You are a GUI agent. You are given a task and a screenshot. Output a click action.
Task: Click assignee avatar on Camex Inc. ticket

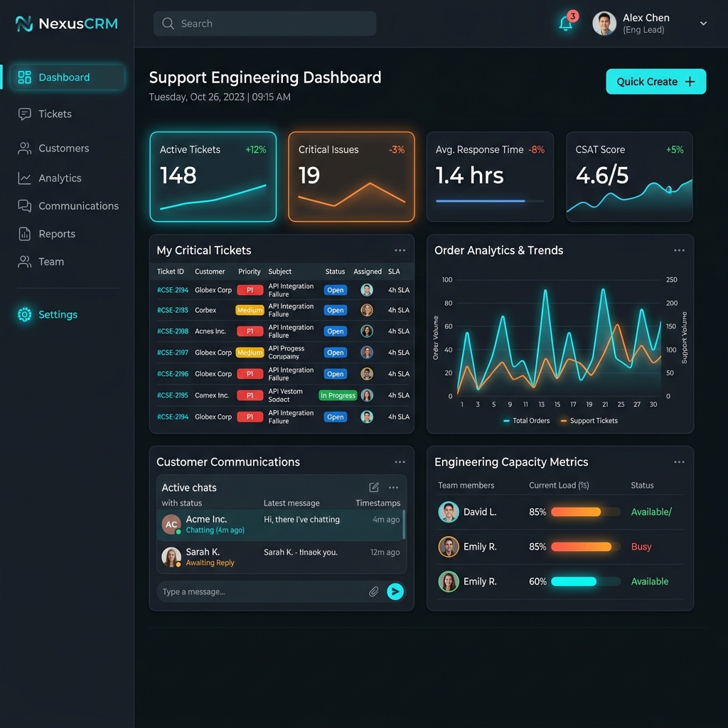click(367, 395)
